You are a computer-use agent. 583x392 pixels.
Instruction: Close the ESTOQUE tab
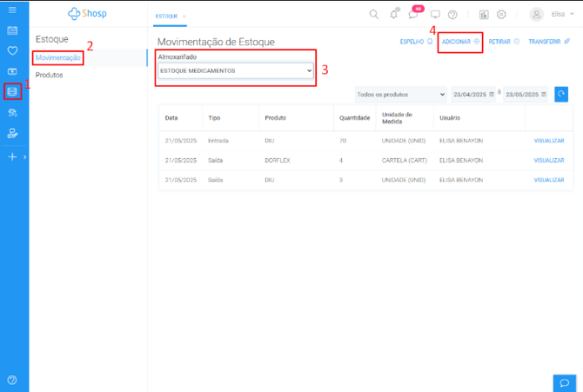[x=184, y=17]
